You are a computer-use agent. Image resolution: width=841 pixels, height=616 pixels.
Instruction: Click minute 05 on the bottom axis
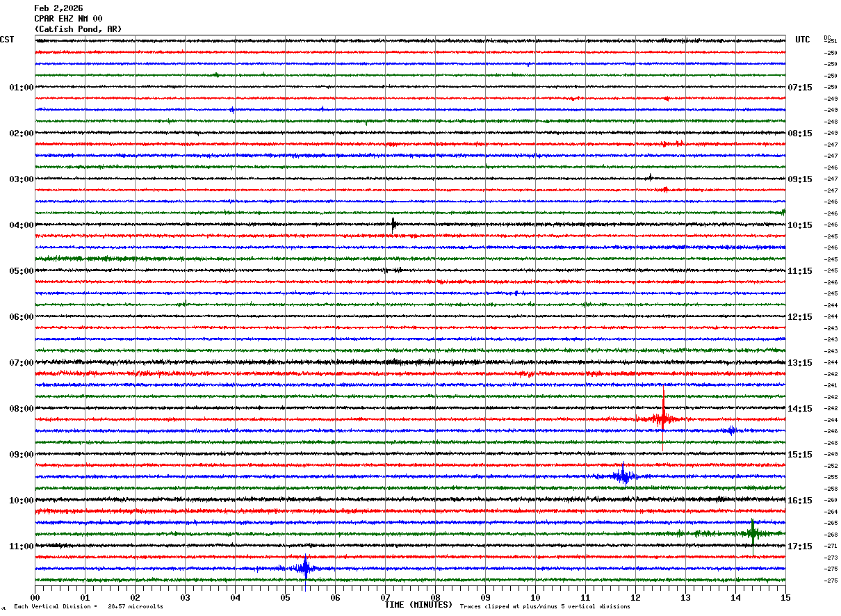pos(285,597)
